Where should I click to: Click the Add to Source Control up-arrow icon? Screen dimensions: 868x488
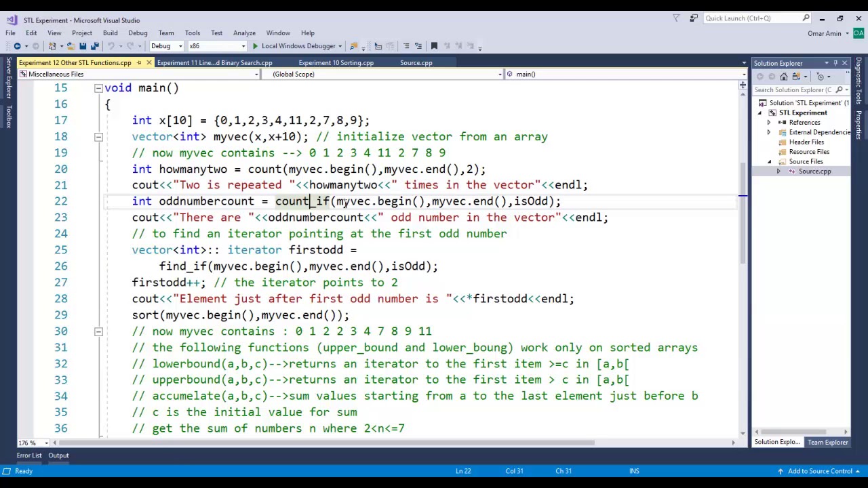[x=781, y=471]
